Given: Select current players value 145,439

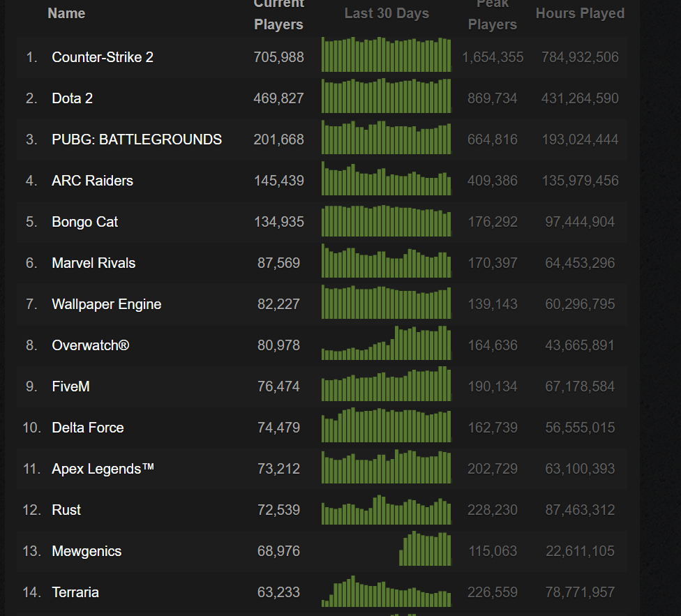Looking at the screenshot, I should [279, 181].
